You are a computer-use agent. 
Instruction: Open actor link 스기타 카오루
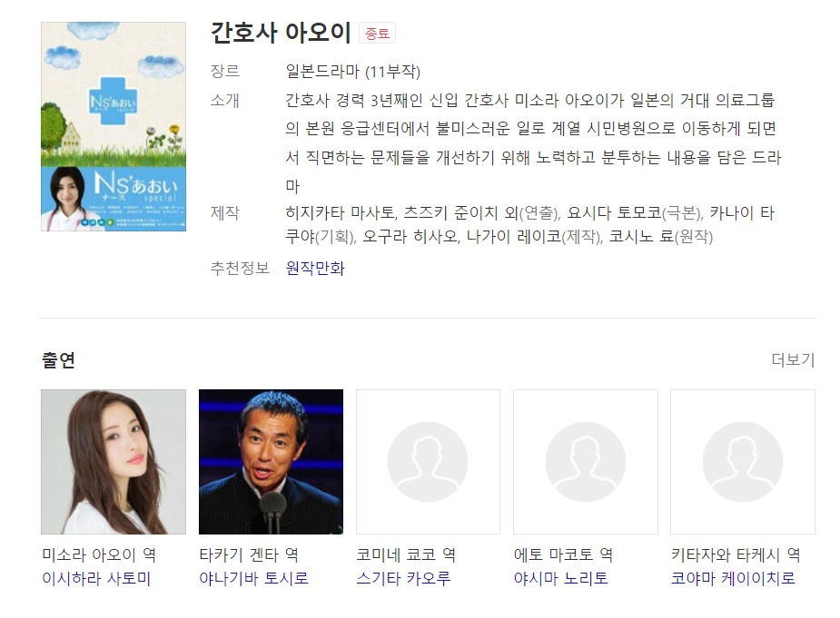[404, 578]
